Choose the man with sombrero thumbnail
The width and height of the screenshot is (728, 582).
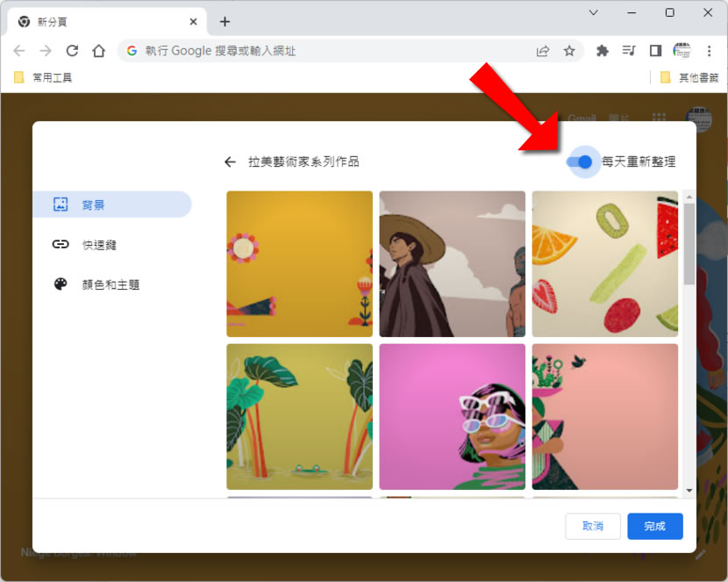pyautogui.click(x=453, y=264)
